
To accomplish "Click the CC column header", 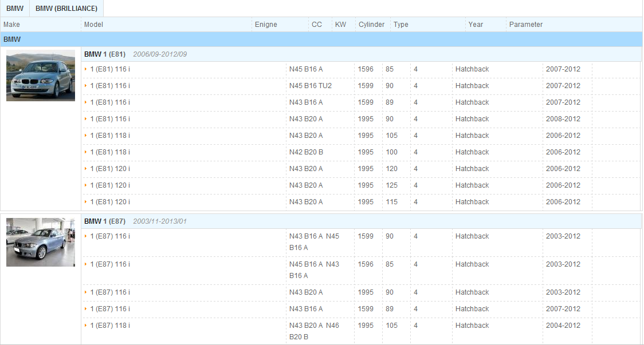I will [x=317, y=25].
